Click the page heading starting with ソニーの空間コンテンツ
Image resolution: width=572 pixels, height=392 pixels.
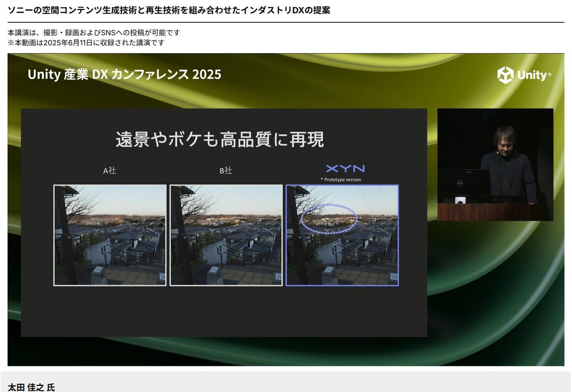pyautogui.click(x=169, y=10)
